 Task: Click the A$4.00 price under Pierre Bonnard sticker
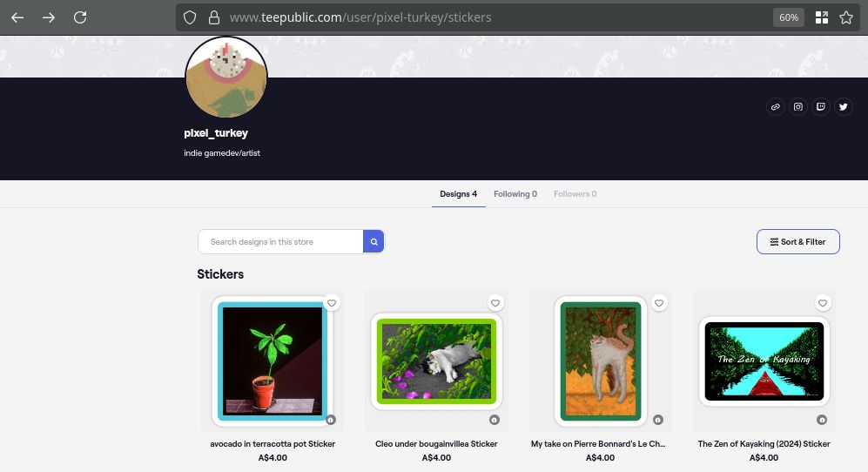pos(600,457)
